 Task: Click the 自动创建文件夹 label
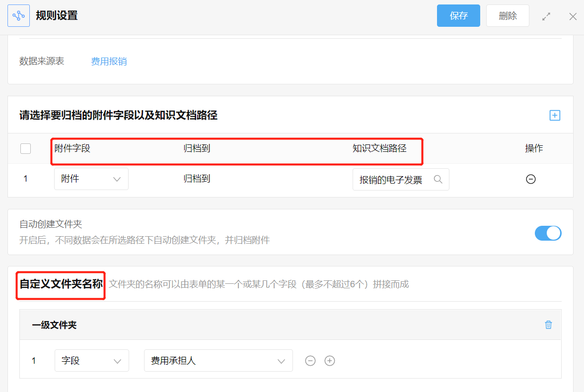(x=51, y=224)
